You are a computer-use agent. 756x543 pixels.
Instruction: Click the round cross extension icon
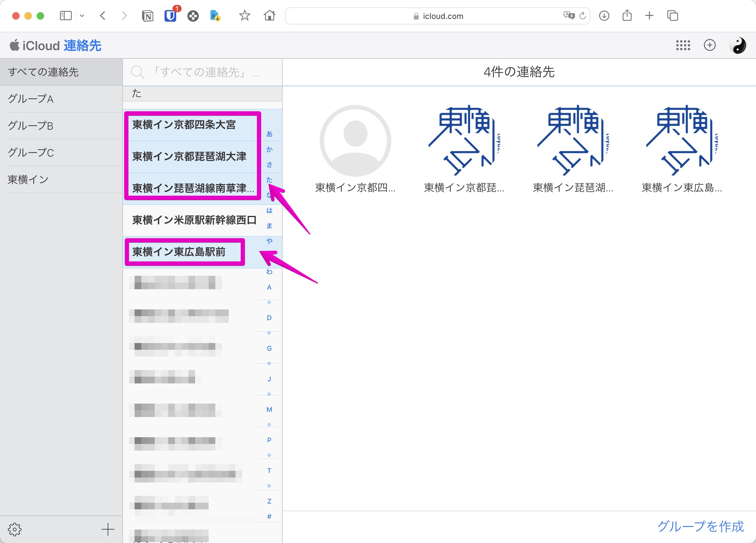click(193, 16)
